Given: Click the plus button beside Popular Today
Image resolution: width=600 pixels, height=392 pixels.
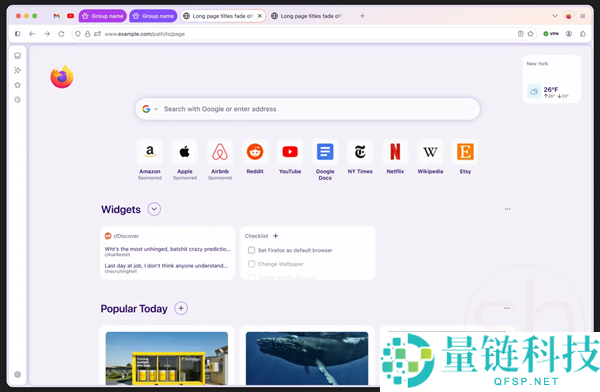Looking at the screenshot, I should click(x=181, y=308).
